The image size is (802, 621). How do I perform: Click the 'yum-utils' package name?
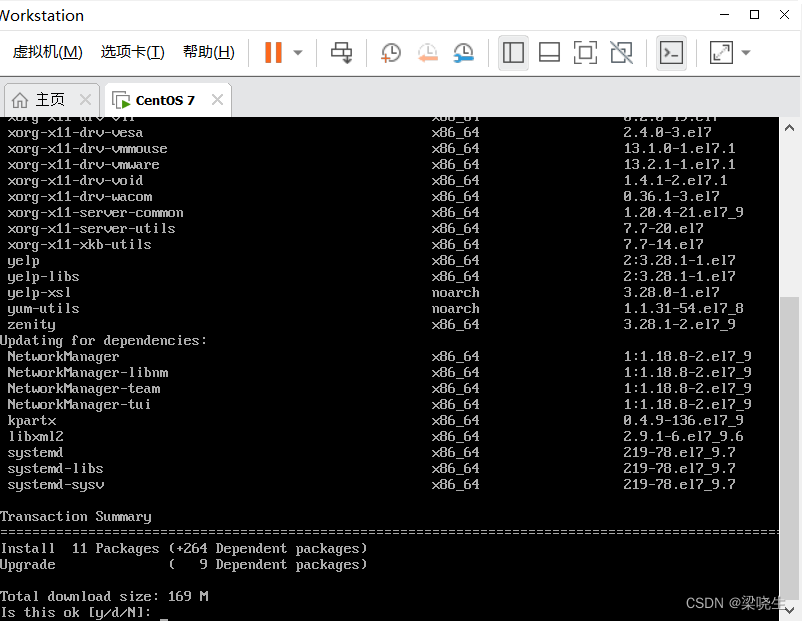(x=43, y=308)
